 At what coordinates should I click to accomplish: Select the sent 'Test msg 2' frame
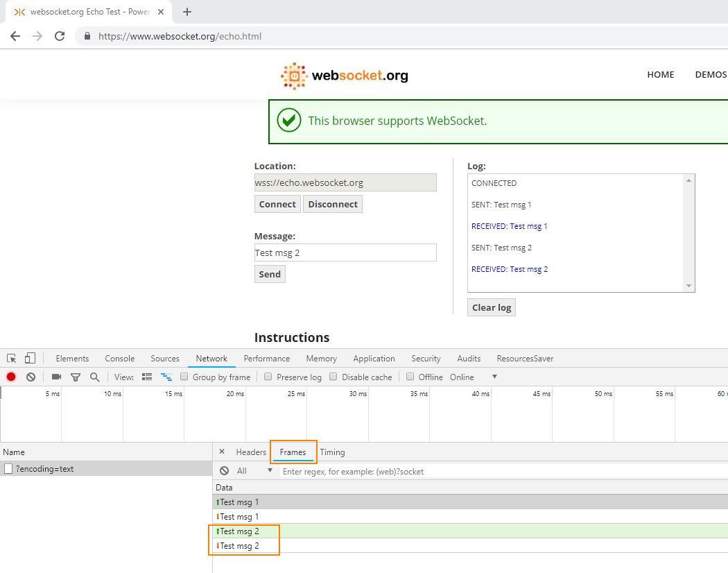point(470,531)
